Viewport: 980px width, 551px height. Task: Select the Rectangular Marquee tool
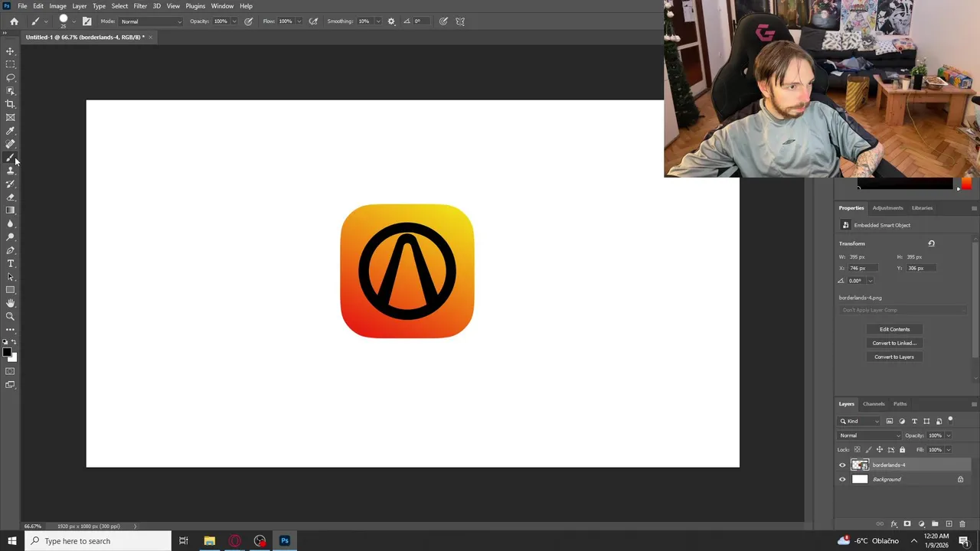point(11,64)
